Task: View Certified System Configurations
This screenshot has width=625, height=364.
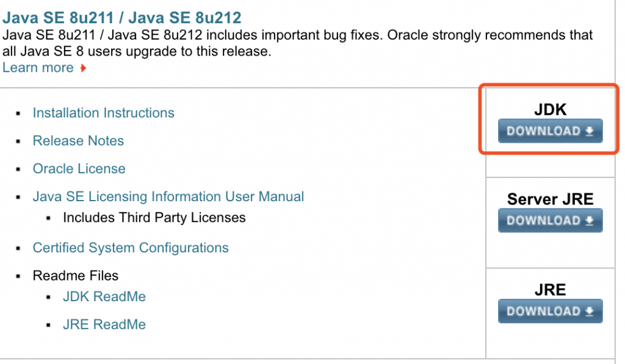Action: pos(131,248)
